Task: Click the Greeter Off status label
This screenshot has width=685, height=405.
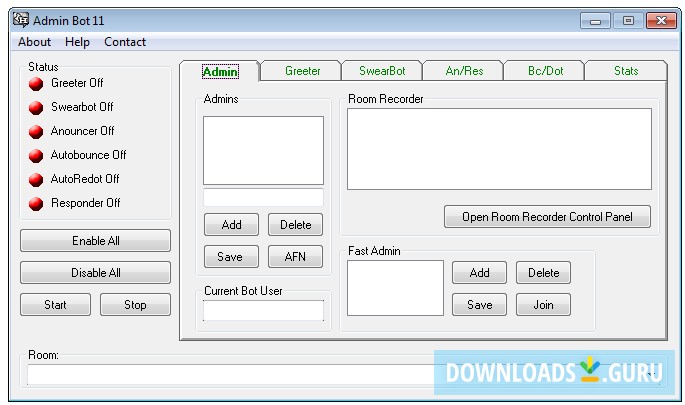Action: coord(77,83)
